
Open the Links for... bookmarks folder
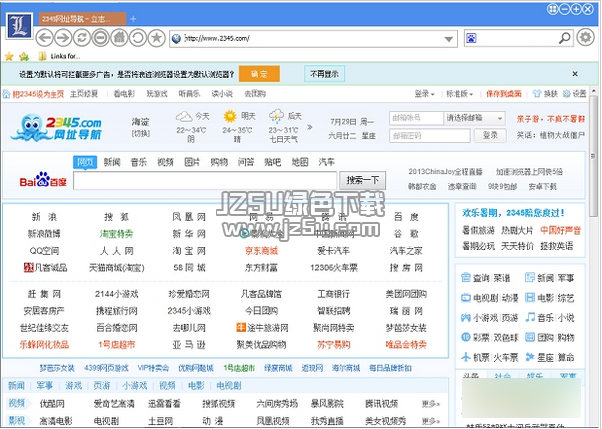(x=60, y=56)
